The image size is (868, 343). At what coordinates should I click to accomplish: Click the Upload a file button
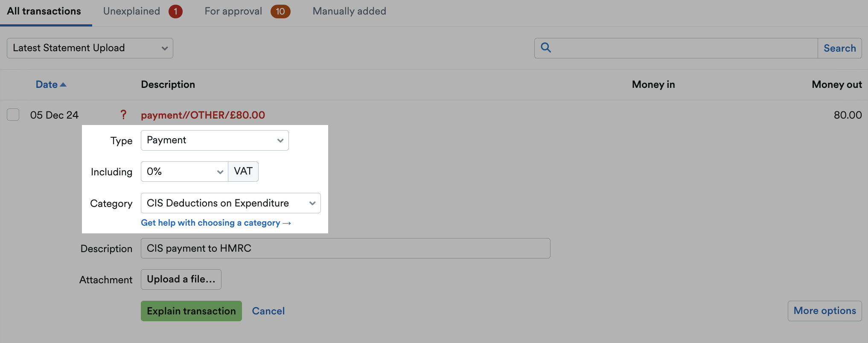pos(181,279)
